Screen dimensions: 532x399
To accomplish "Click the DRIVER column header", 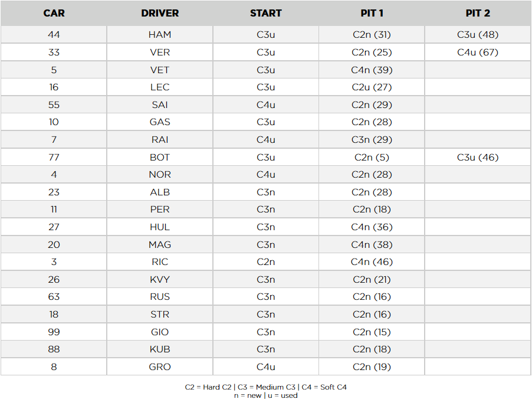I will pyautogui.click(x=160, y=13).
